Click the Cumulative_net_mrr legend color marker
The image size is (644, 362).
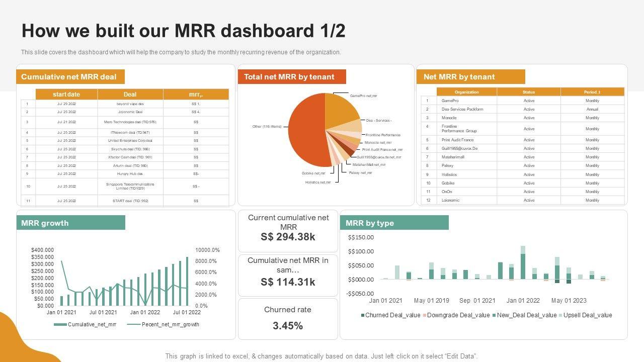pos(60,325)
